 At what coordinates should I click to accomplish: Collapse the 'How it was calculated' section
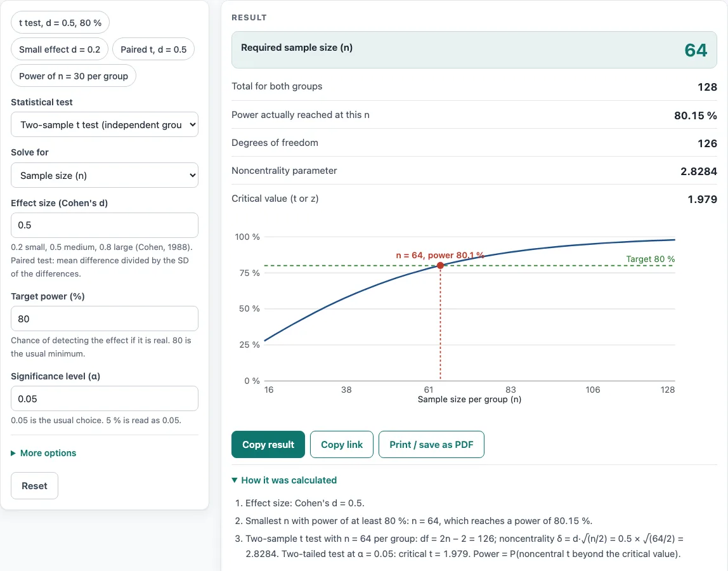[284, 480]
